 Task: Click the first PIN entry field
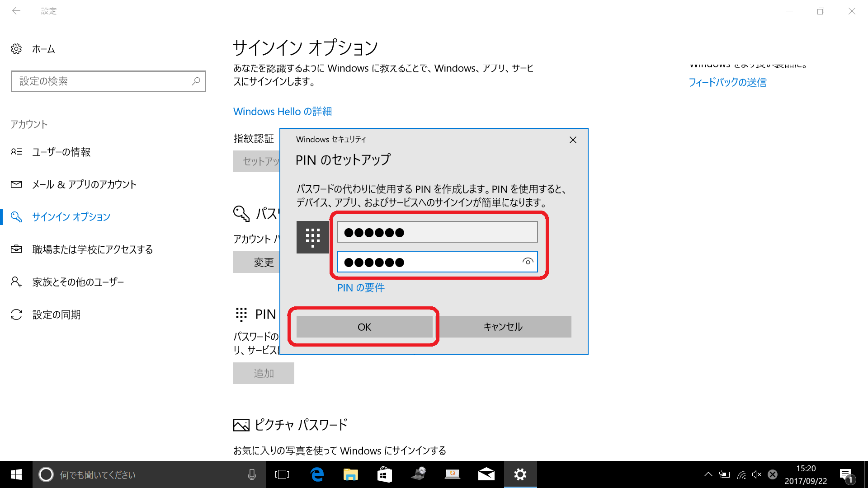coord(438,232)
